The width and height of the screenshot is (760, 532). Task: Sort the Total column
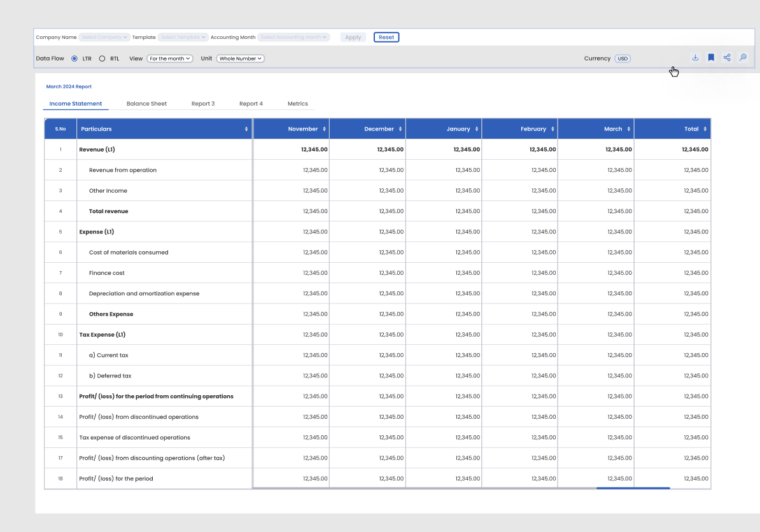click(x=705, y=129)
